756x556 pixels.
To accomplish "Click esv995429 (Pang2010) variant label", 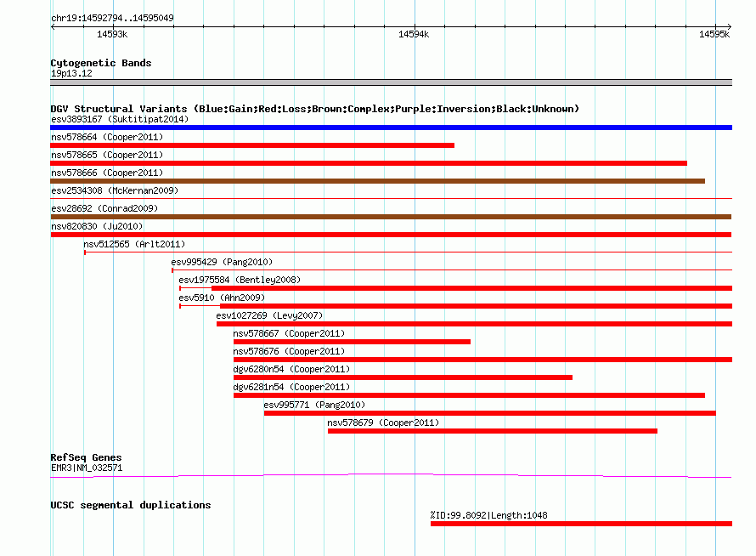I will point(222,262).
